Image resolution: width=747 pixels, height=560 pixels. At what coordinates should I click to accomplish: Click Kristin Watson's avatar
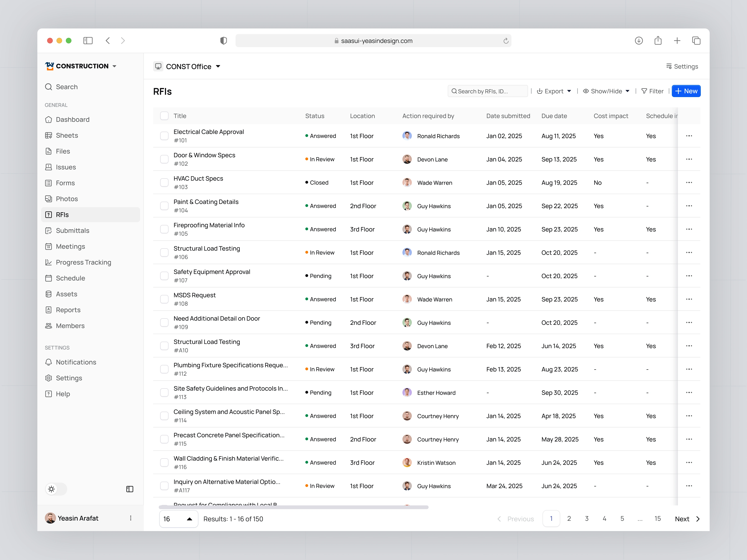coord(407,462)
